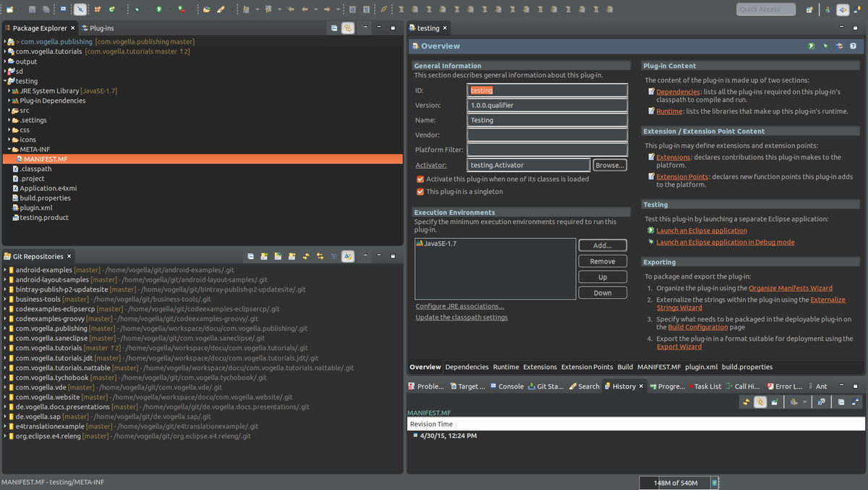Image resolution: width=868 pixels, height=490 pixels.
Task: Click the Open Perspective icon
Action: [x=809, y=9]
